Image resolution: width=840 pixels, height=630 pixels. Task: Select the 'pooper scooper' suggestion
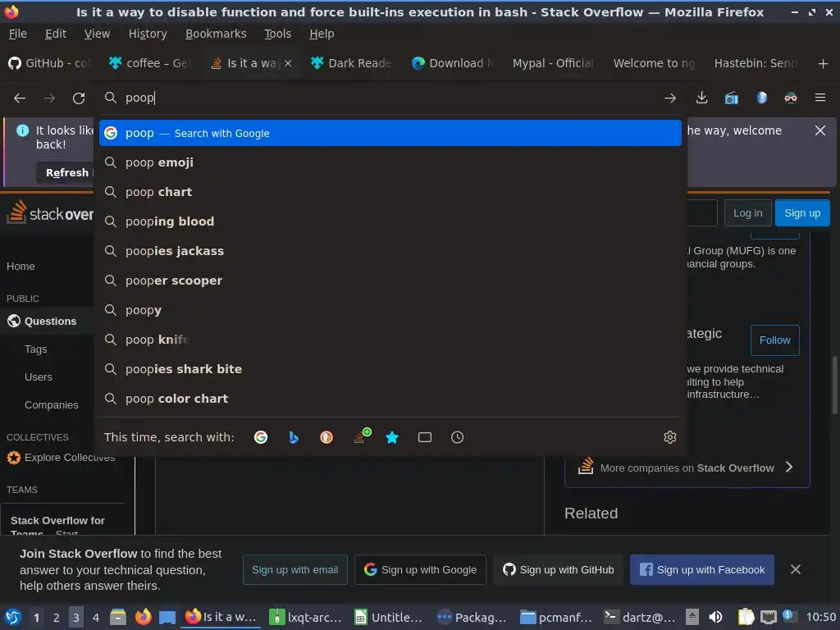390,281
